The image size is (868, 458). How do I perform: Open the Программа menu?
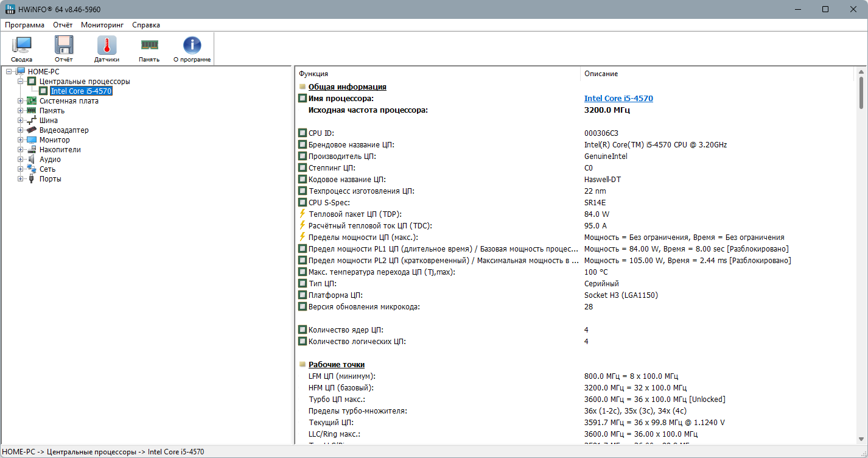[x=25, y=25]
